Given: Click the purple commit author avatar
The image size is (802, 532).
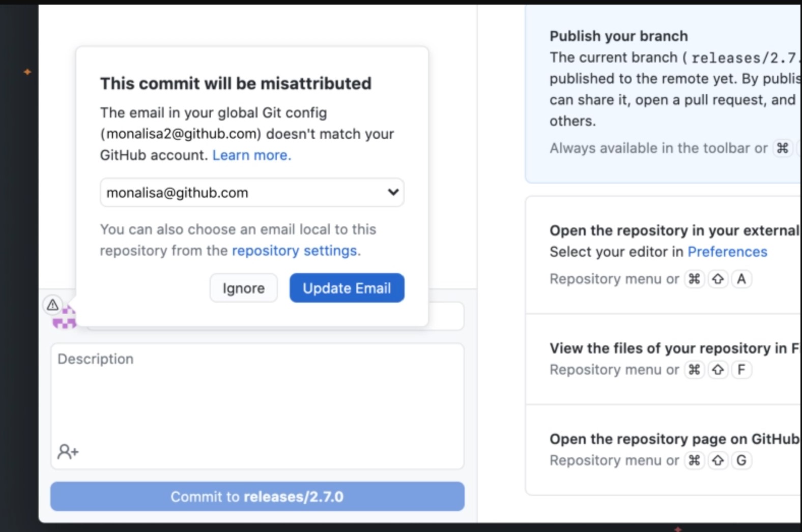Looking at the screenshot, I should tap(65, 319).
